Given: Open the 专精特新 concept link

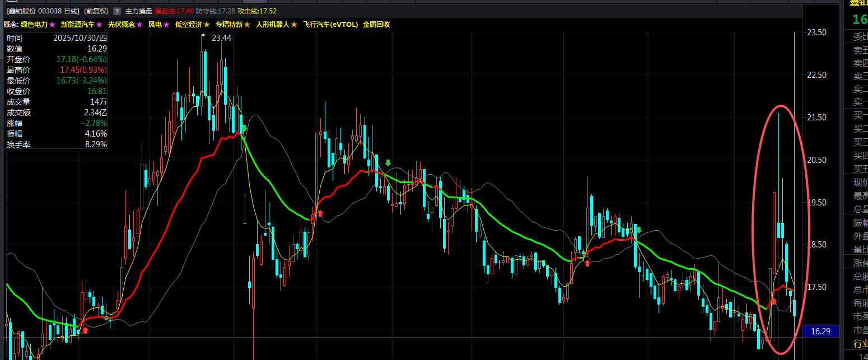Looking at the screenshot, I should coord(229,25).
